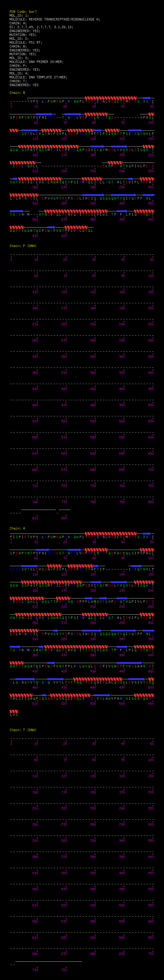The width and height of the screenshot is (164, 980).
Task: Click position label "420" under Chain B last row
Action: [64, 235]
